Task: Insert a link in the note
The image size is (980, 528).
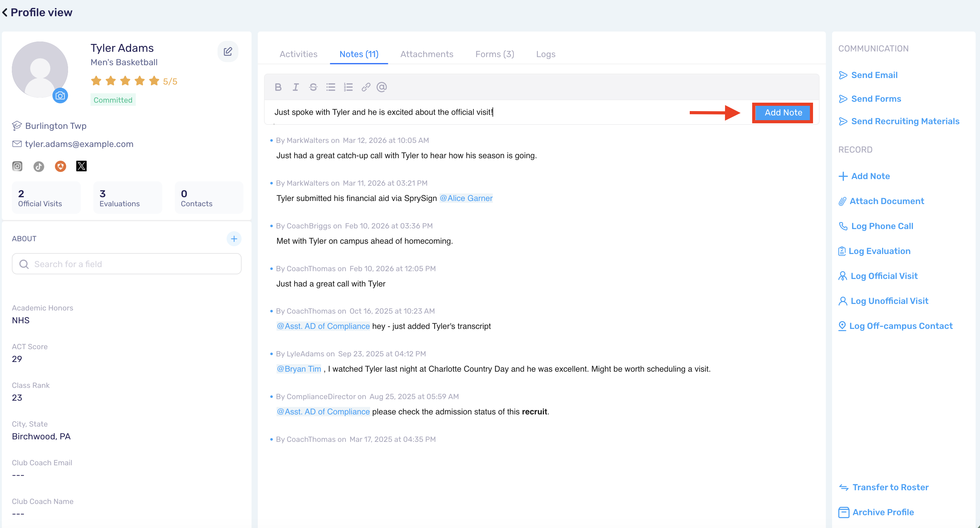Action: (365, 87)
